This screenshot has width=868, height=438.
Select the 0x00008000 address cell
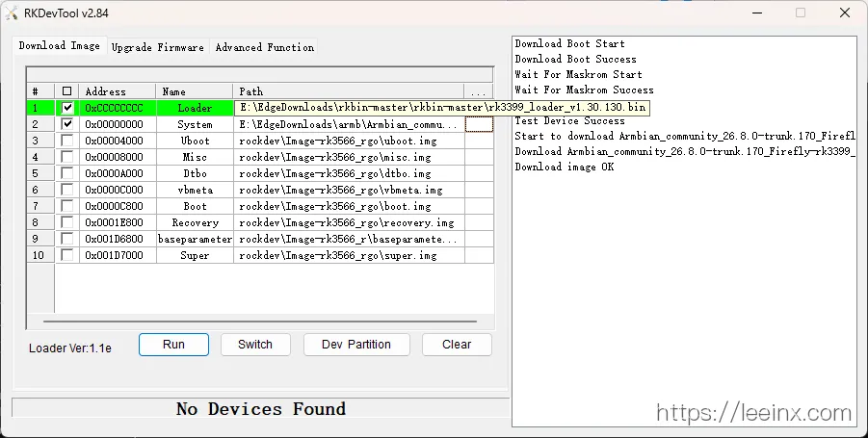point(118,157)
